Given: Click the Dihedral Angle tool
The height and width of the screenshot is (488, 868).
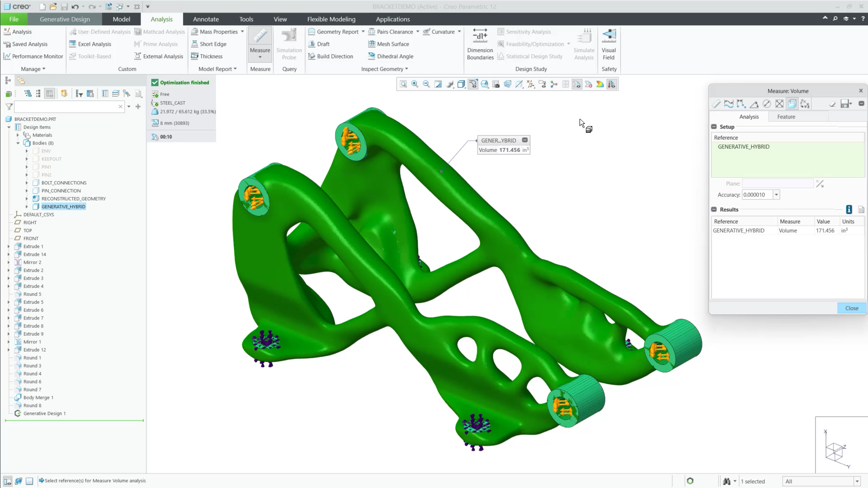Looking at the screenshot, I should pyautogui.click(x=391, y=56).
